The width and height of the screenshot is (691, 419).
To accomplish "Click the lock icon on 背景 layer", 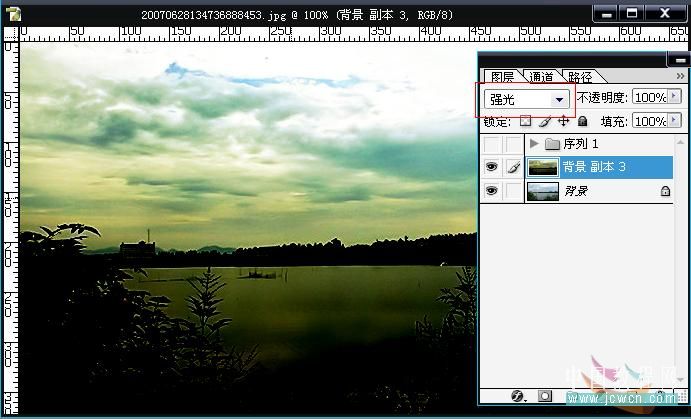I will 665,191.
